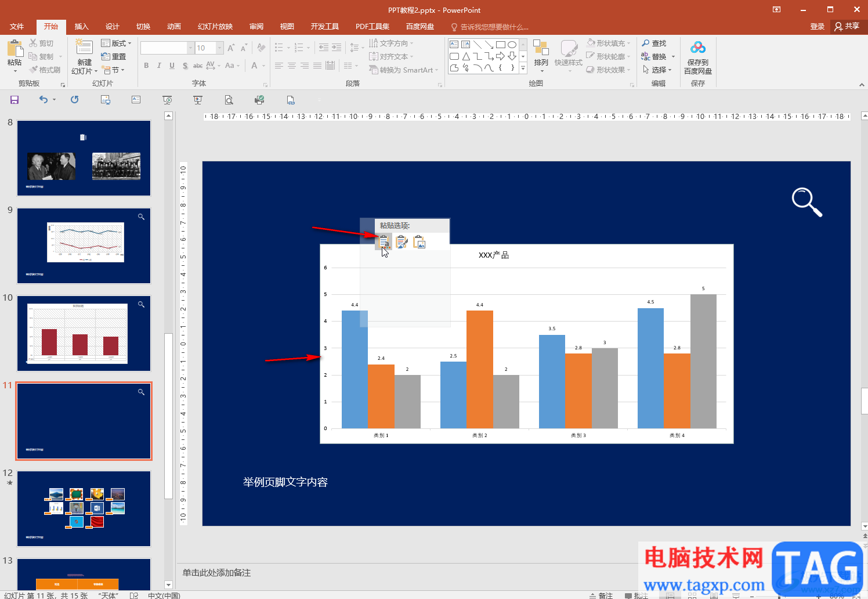Click the footer text 举例页脚文字内容
The width and height of the screenshot is (868, 599).
pyautogui.click(x=285, y=482)
